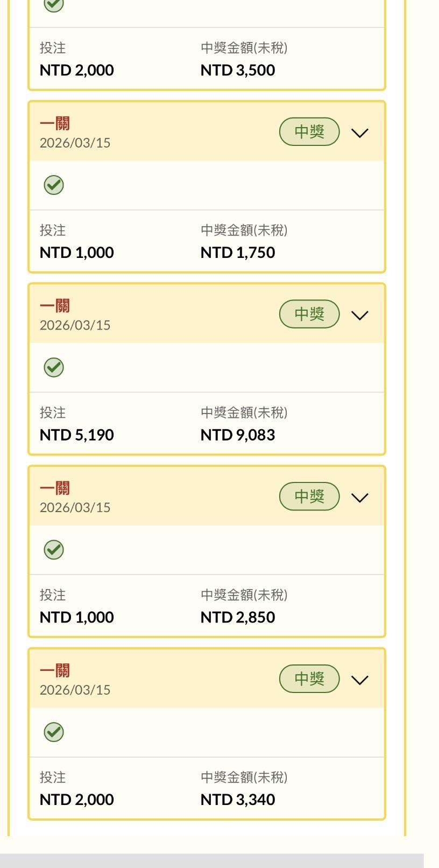The image size is (439, 868).
Task: Click the 2026/03/15 date on the NTD 3,340 prize card
Action: tap(75, 690)
